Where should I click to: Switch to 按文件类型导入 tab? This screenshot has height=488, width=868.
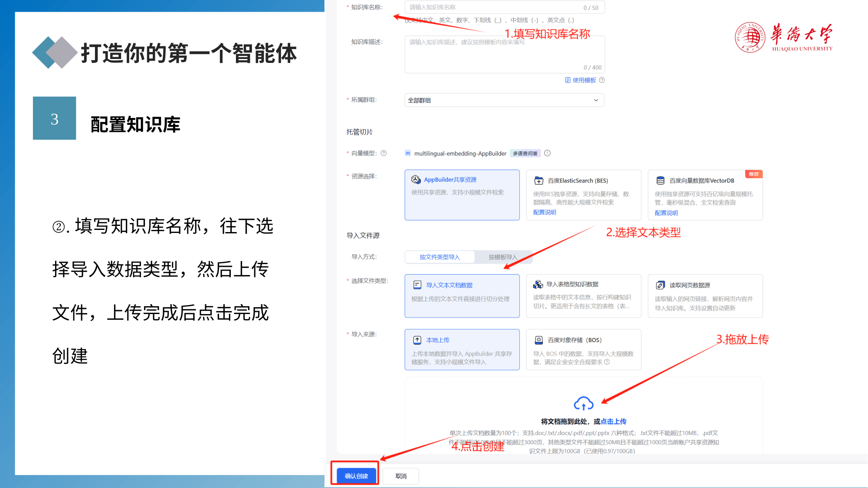click(x=439, y=257)
